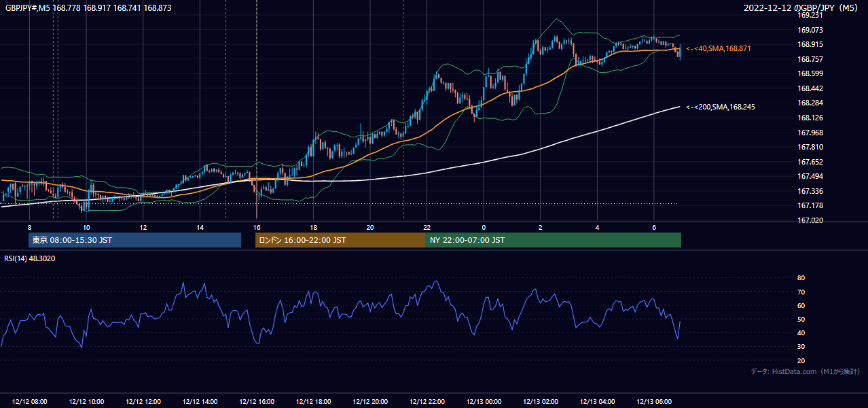Click price axis value 169.231

[810, 15]
